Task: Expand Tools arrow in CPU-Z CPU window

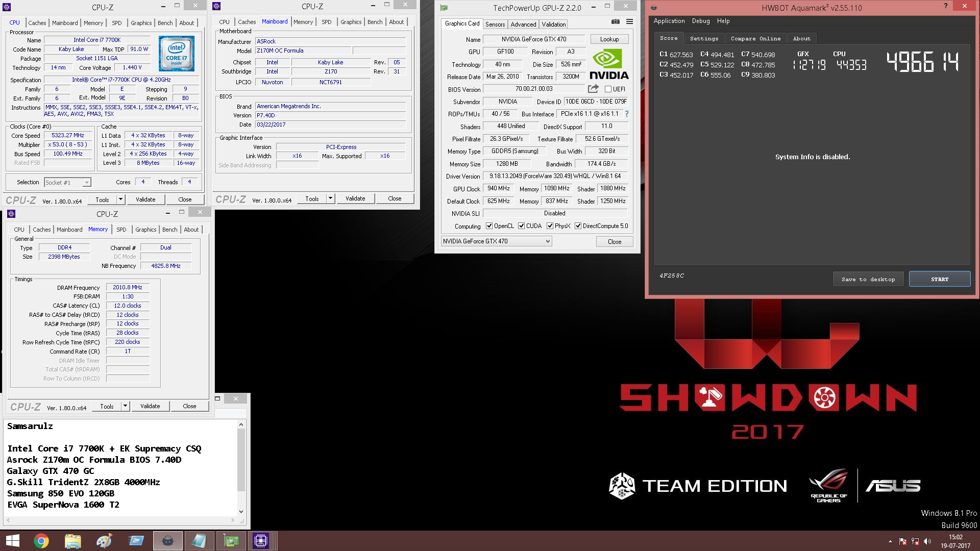Action: coord(121,199)
